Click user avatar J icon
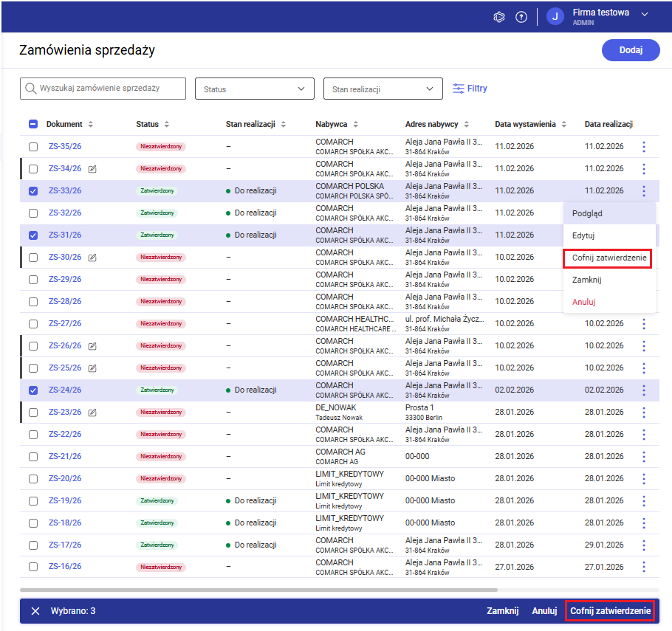The width and height of the screenshot is (672, 631). (555, 16)
